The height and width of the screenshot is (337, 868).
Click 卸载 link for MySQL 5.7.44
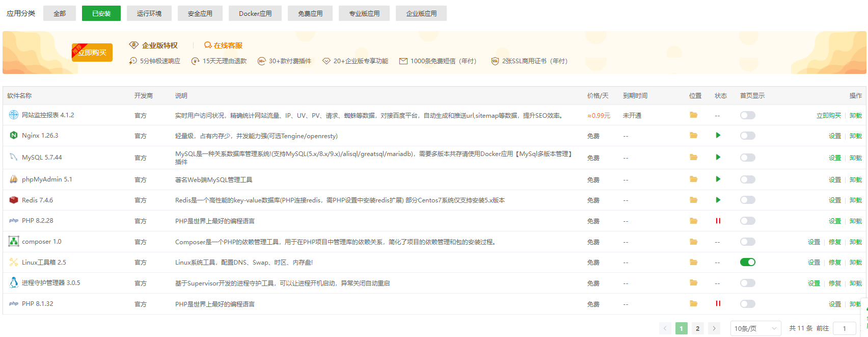pos(855,158)
